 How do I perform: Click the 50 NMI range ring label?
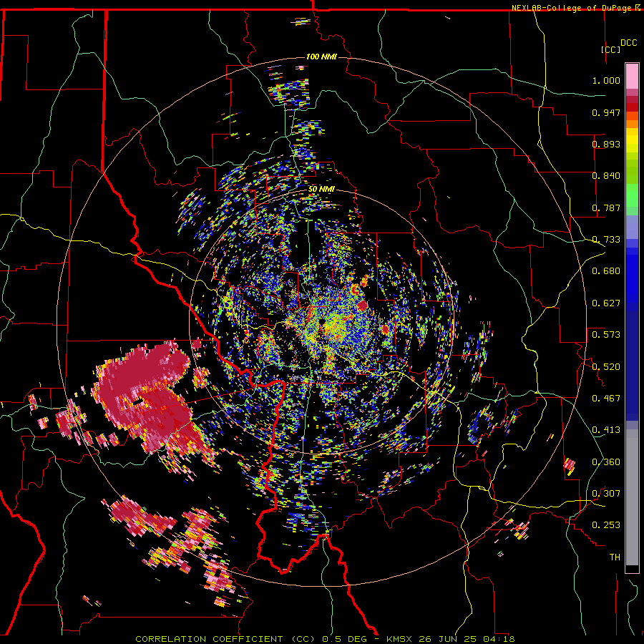[321, 190]
